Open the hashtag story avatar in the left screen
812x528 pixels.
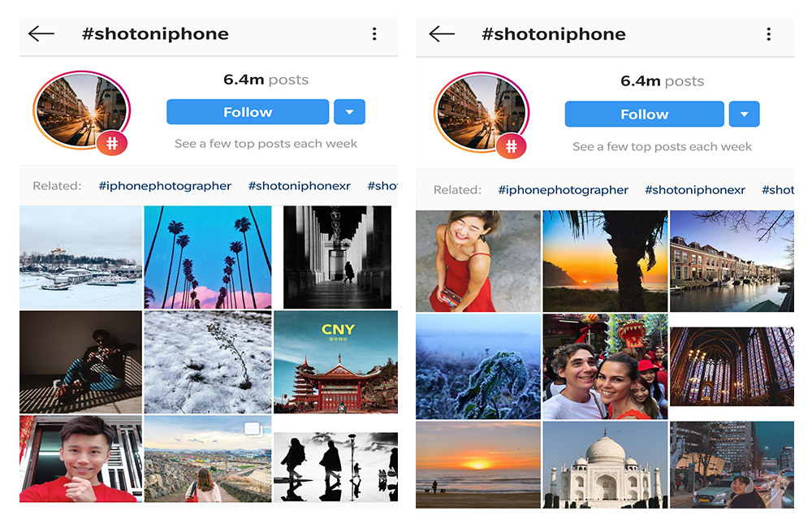coord(82,111)
